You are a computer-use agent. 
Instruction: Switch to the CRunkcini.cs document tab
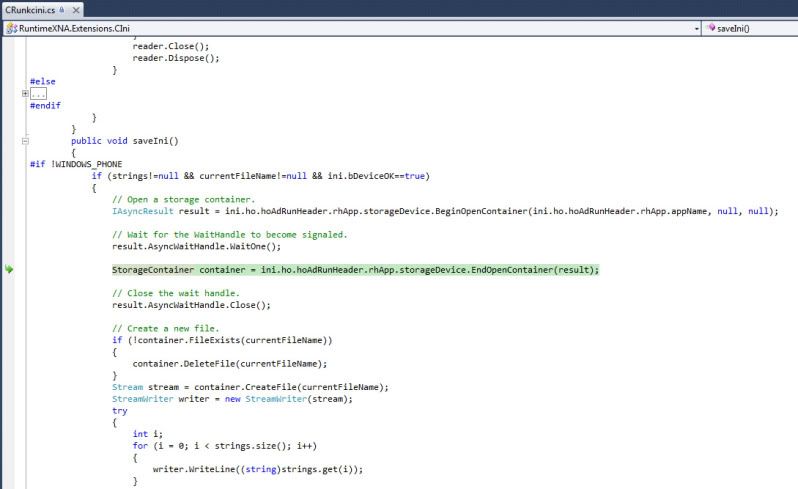(x=30, y=9)
